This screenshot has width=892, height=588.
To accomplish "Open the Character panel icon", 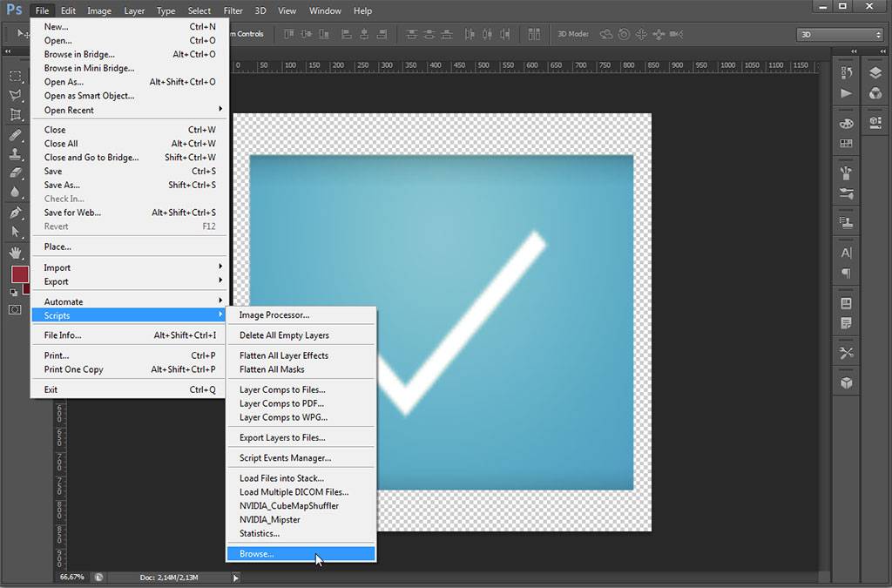I will [846, 253].
